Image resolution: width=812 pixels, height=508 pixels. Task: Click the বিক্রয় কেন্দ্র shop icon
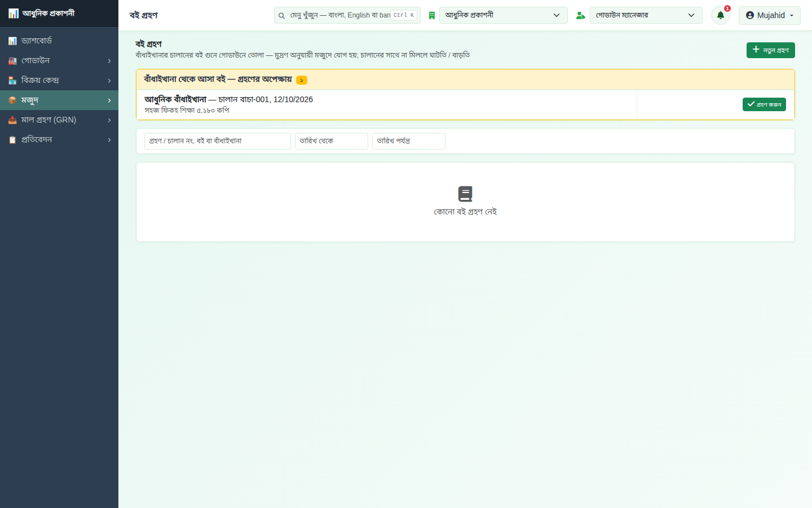(12, 81)
